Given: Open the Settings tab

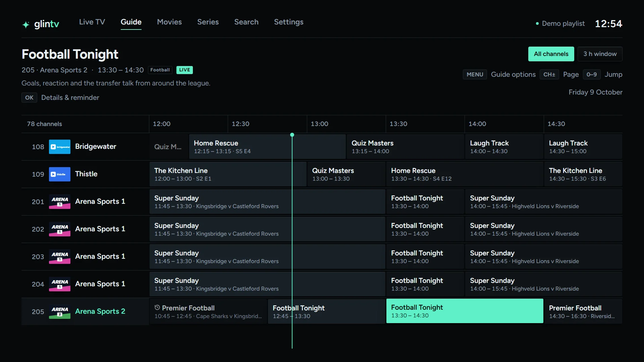Looking at the screenshot, I should pos(288,22).
